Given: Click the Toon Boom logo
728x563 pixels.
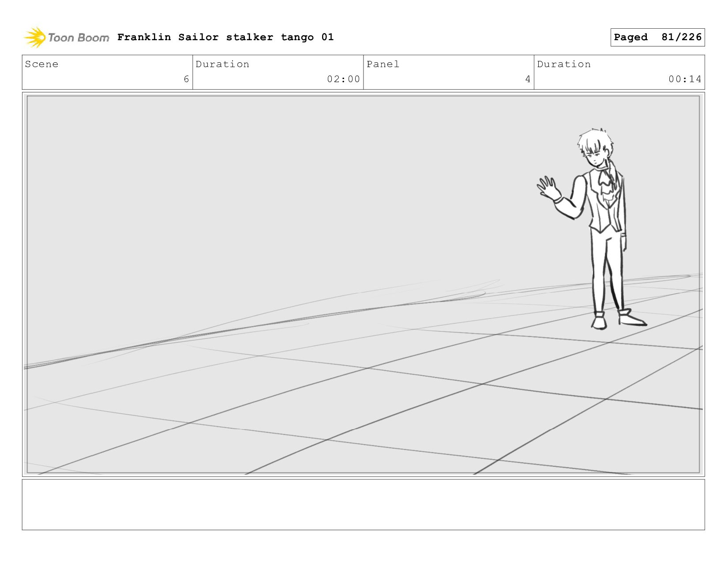Looking at the screenshot, I should tap(66, 38).
